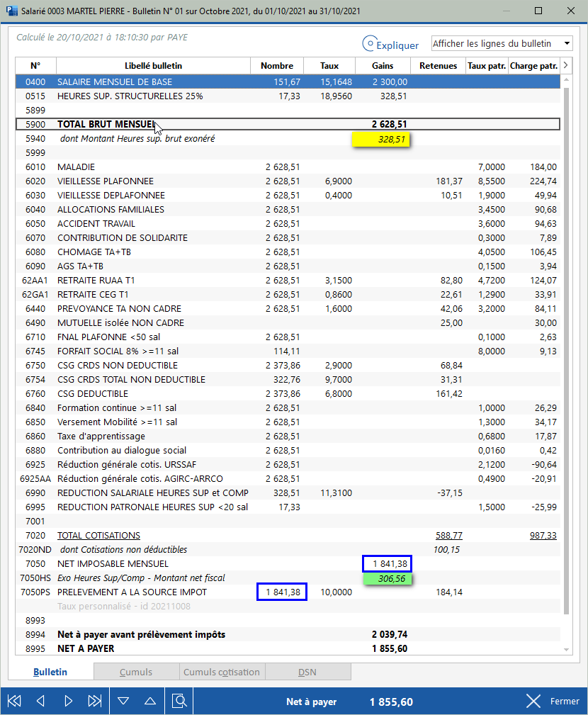Select 'Contribution au dialogue social' row
588x715 pixels.
click(x=288, y=450)
